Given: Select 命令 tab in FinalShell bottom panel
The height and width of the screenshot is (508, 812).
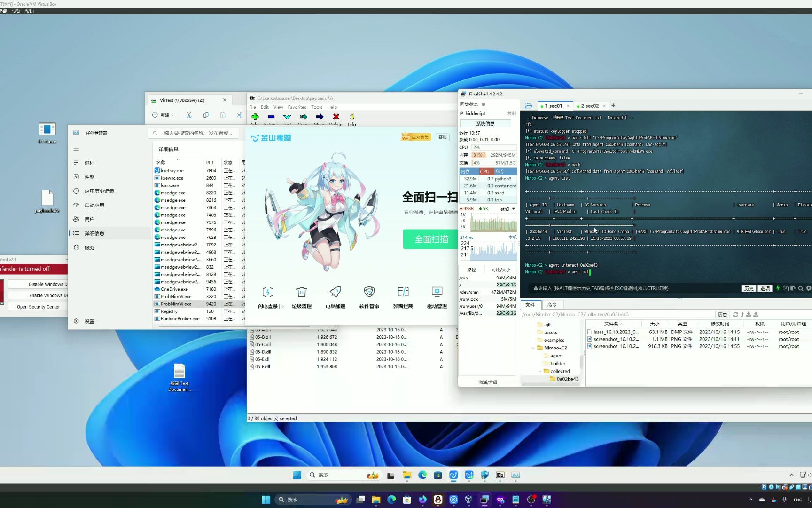Looking at the screenshot, I should [x=552, y=305].
